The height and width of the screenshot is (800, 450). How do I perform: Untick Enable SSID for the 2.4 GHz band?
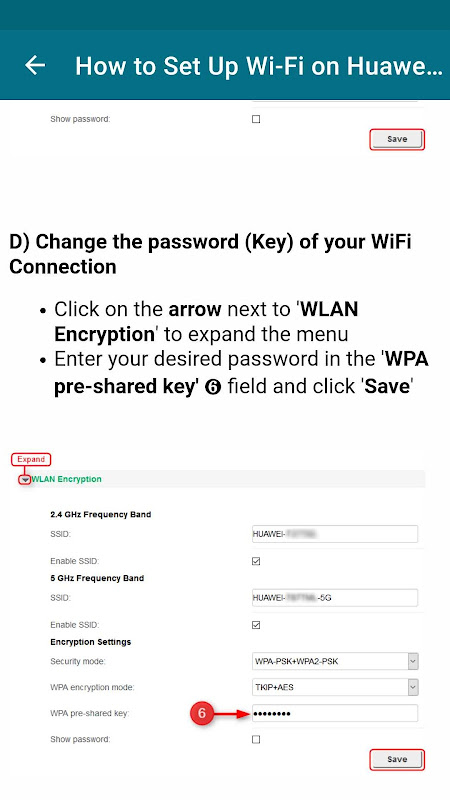256,561
